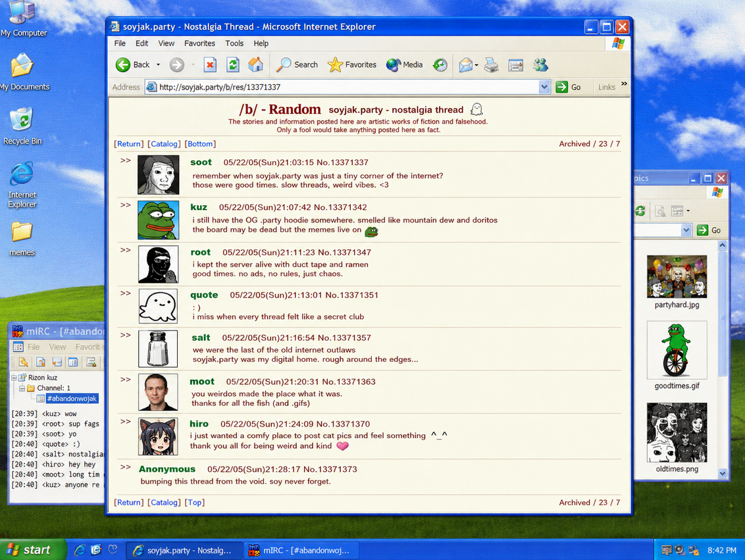This screenshot has height=560, width=745.
Task: Open the Tools menu
Action: 234,43
